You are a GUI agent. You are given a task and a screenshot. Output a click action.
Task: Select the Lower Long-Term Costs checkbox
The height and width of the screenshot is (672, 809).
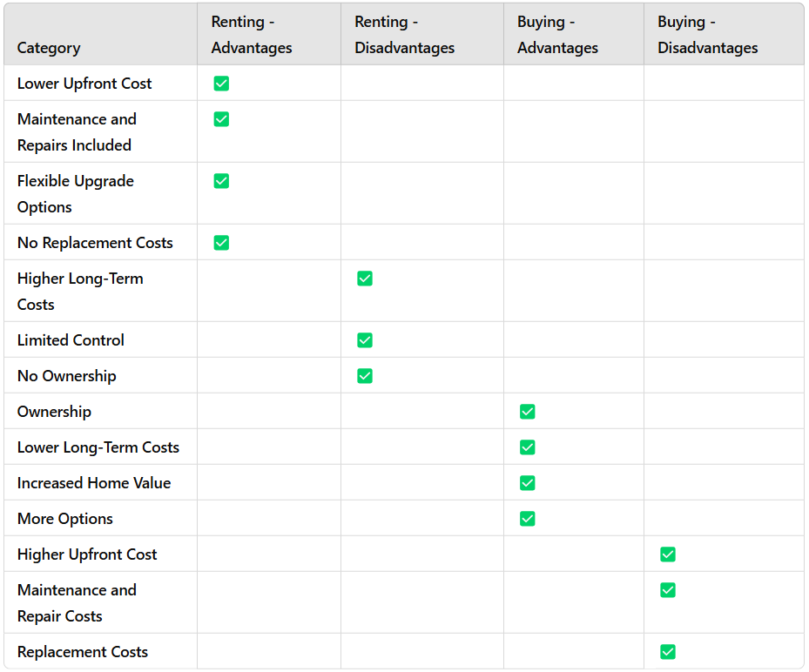(x=527, y=447)
